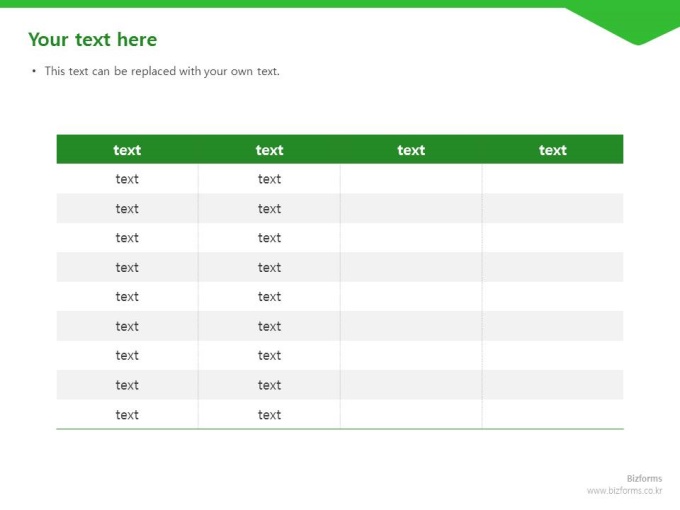Select the third column header 'text'

pyautogui.click(x=411, y=150)
